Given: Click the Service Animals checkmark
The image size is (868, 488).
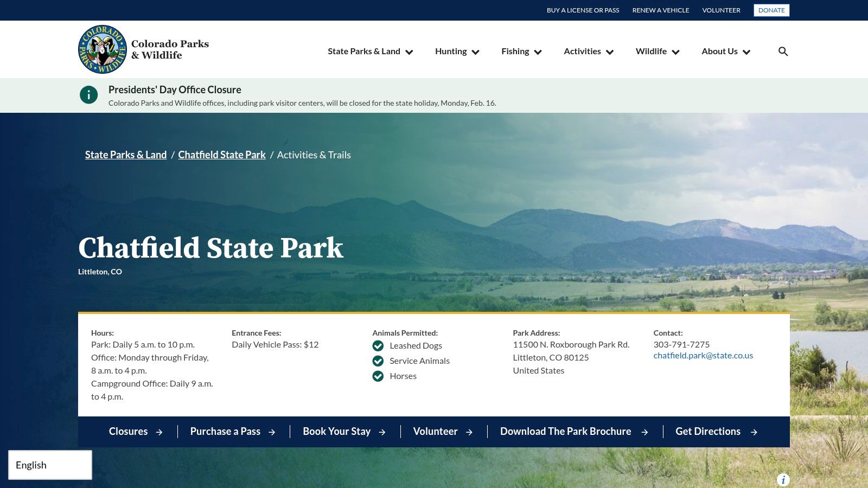Looking at the screenshot, I should (x=378, y=361).
